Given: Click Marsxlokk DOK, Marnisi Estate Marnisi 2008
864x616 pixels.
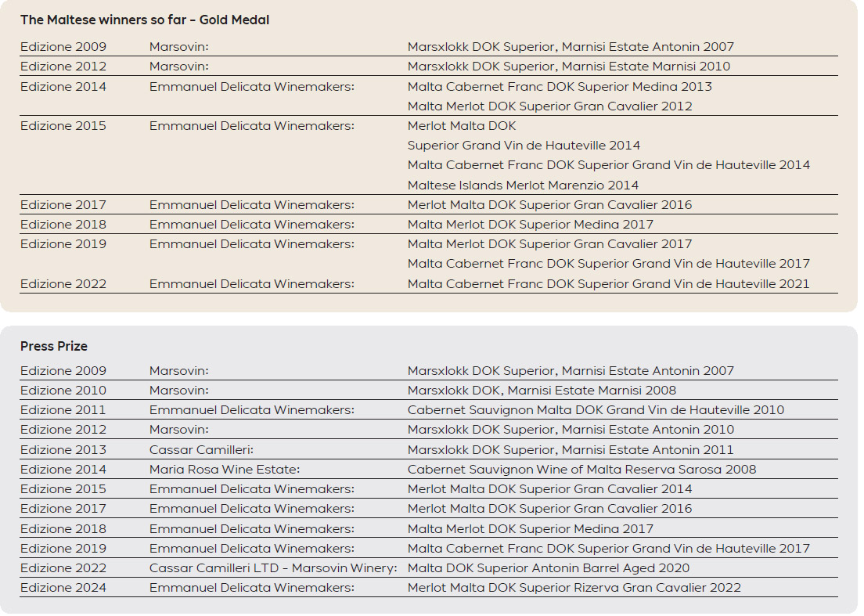Looking at the screenshot, I should point(542,391).
